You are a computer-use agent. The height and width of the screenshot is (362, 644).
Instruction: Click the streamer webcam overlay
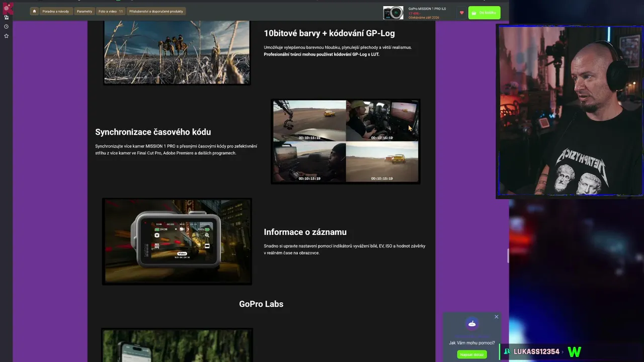570,111
